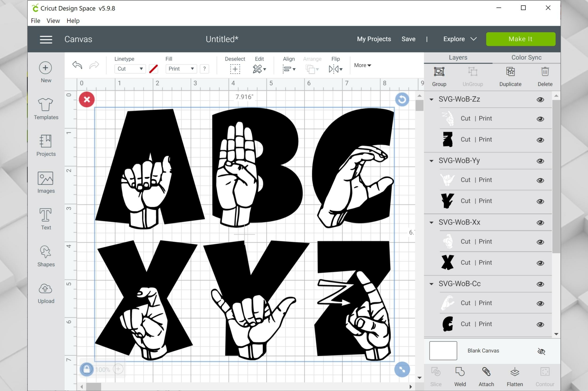Click the rotate handle on selection

point(402,99)
